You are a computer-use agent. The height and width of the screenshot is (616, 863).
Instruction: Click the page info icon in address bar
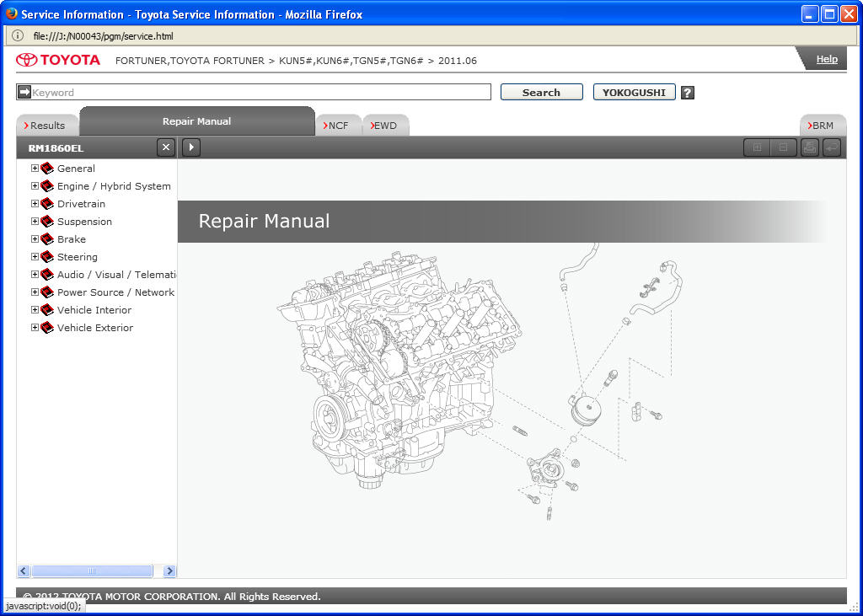pyautogui.click(x=18, y=36)
